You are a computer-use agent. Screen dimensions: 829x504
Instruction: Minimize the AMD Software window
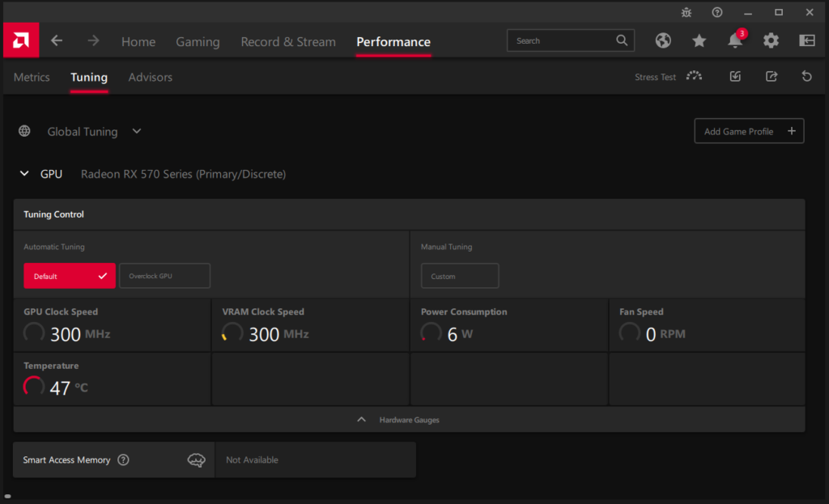click(747, 12)
